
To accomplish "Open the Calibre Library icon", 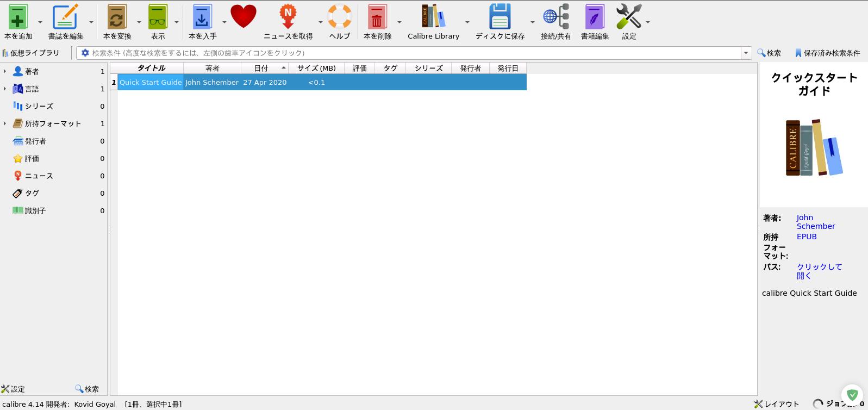I will [433, 16].
